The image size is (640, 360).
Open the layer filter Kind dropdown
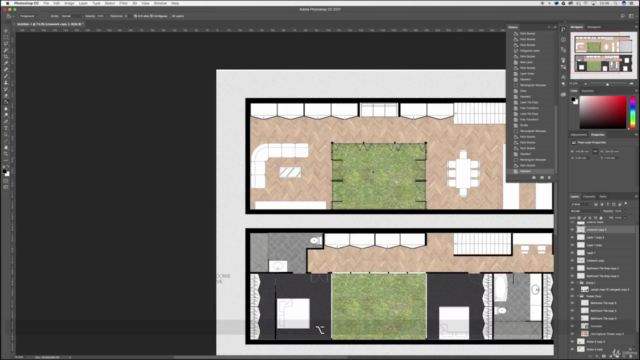tap(581, 204)
